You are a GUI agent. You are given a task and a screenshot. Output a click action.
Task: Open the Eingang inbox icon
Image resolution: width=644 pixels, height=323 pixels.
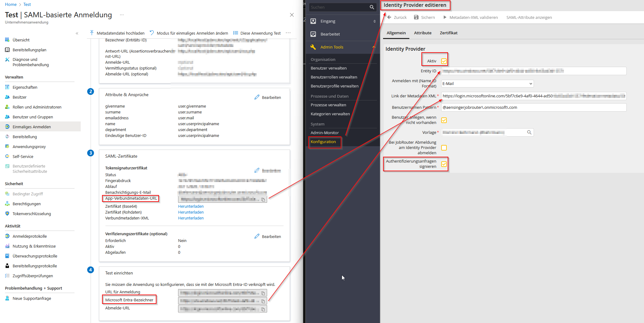click(313, 21)
